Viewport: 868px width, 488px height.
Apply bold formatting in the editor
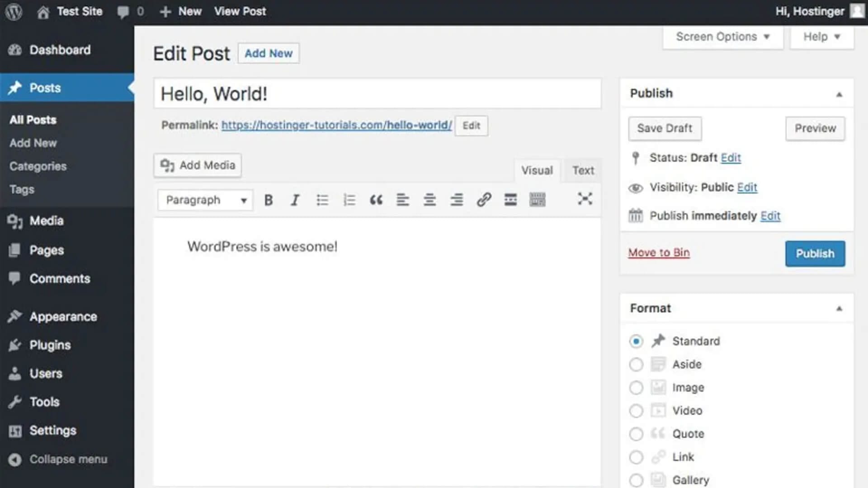click(x=269, y=199)
